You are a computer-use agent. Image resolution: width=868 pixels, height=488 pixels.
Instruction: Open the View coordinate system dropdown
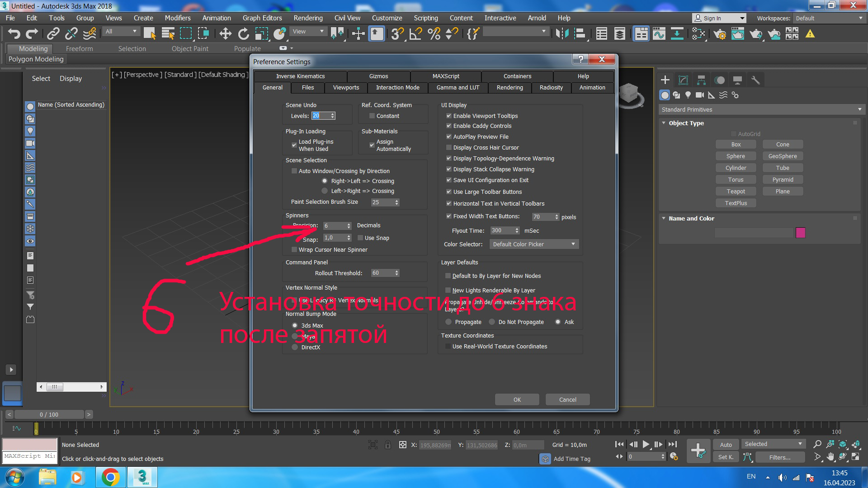pos(308,32)
